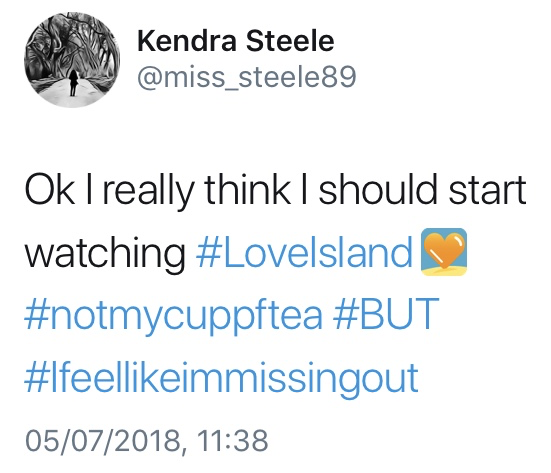The height and width of the screenshot is (473, 551).
Task: Open the #LoveIsland hashtag
Action: point(304,252)
